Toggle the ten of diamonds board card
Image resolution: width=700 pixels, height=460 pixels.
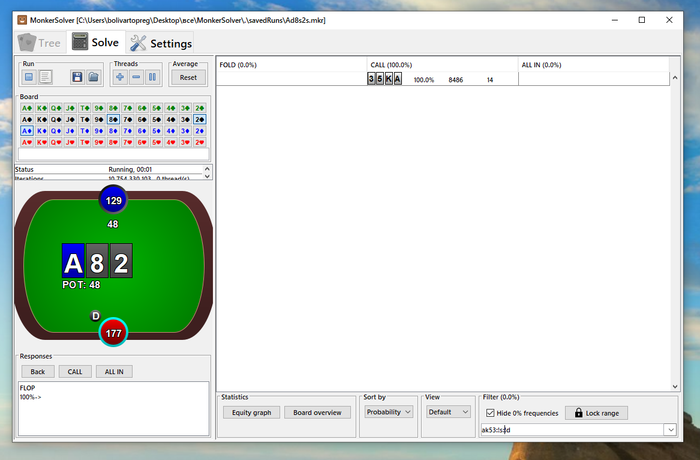[x=84, y=131]
